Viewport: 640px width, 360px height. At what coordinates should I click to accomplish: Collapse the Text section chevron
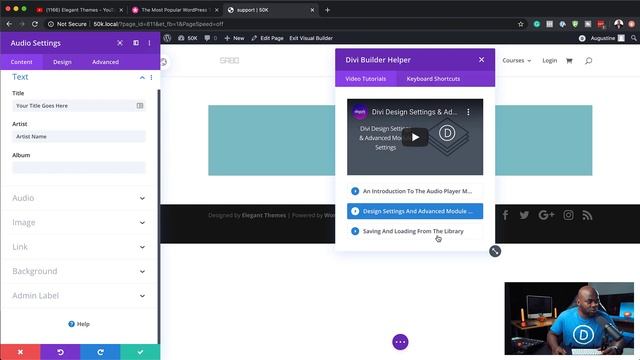coord(142,78)
